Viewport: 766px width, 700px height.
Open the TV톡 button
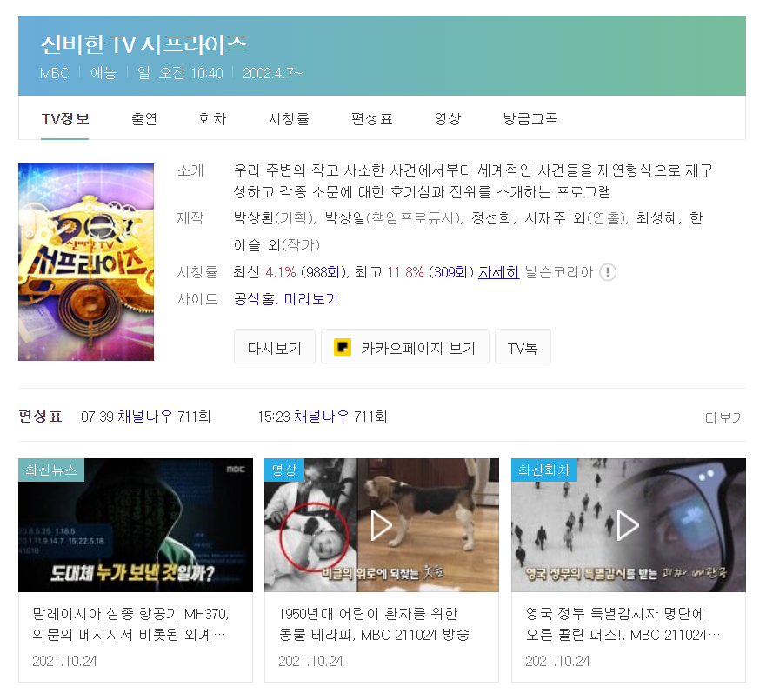523,347
